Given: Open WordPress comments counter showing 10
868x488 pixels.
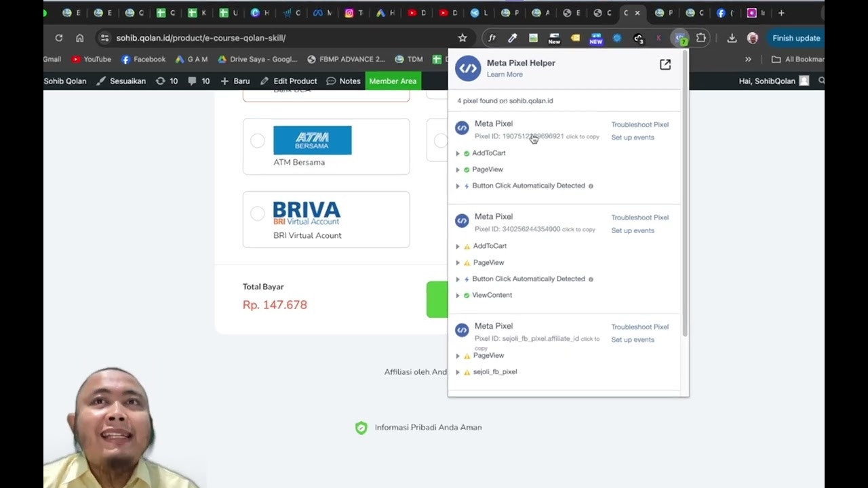Looking at the screenshot, I should (199, 81).
